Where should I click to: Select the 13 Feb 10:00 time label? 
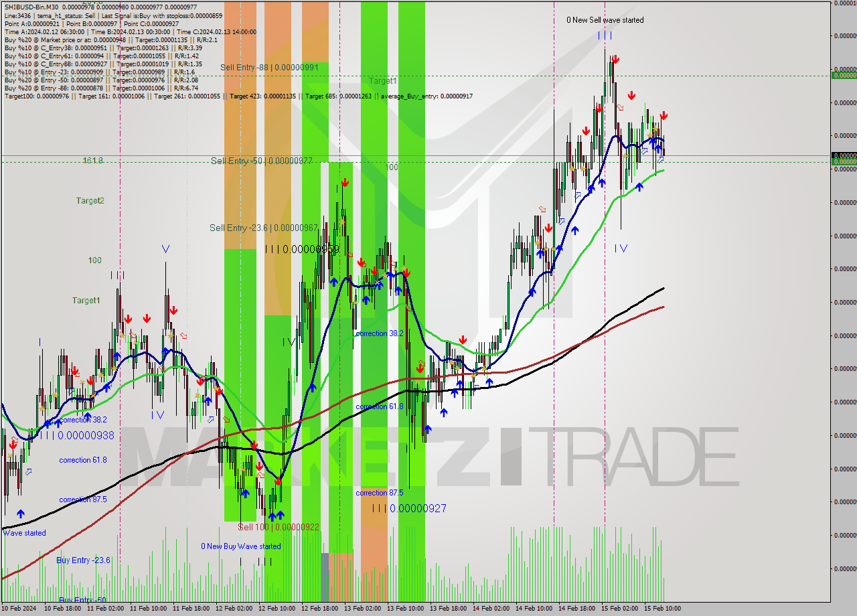point(405,609)
